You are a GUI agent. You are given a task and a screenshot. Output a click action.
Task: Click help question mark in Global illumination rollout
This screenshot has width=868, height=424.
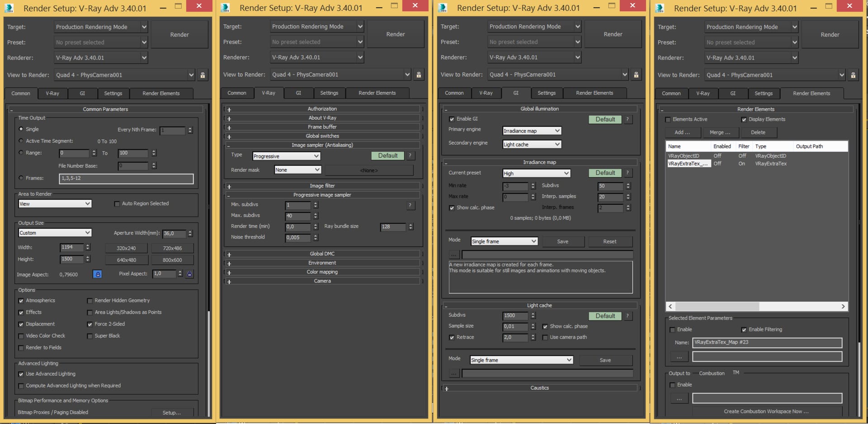pyautogui.click(x=627, y=119)
